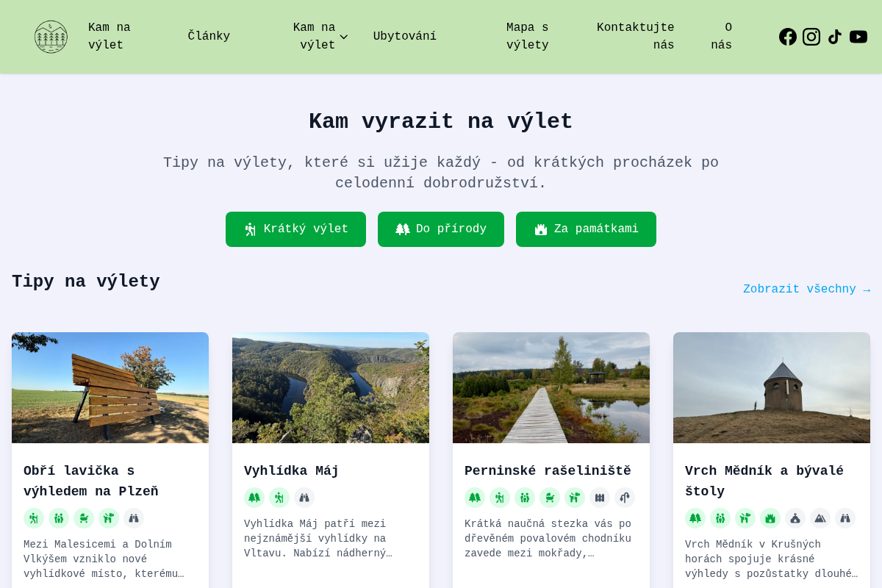Click the hilltop chapel photo
The width and height of the screenshot is (882, 588).
[x=772, y=387]
